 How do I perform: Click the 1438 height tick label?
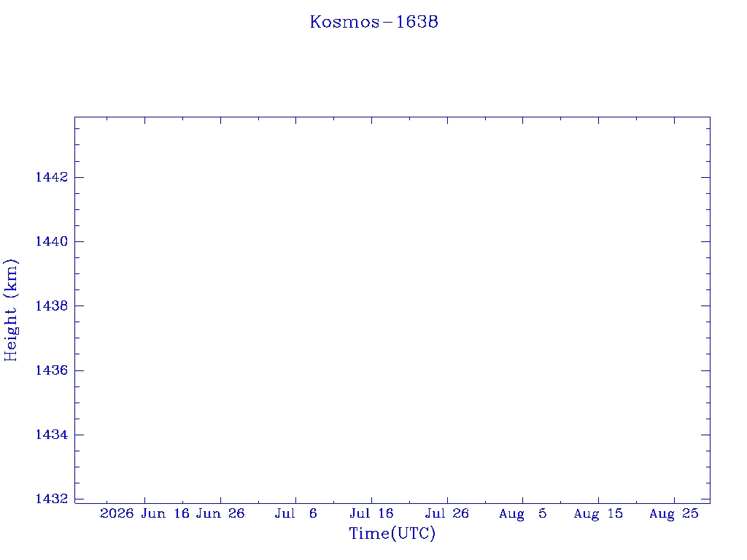click(x=52, y=306)
